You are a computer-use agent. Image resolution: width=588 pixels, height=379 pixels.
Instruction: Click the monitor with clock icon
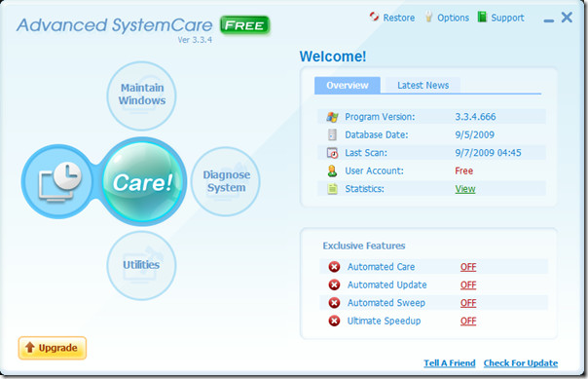pyautogui.click(x=58, y=181)
